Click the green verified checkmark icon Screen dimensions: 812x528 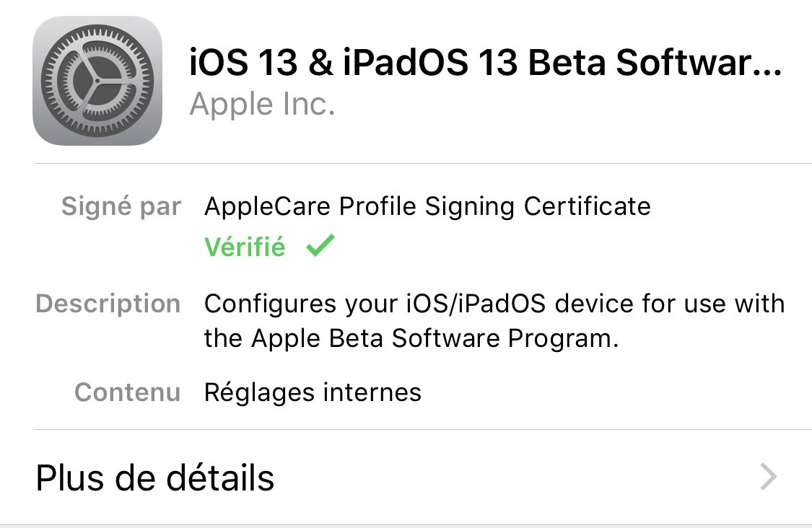(320, 247)
